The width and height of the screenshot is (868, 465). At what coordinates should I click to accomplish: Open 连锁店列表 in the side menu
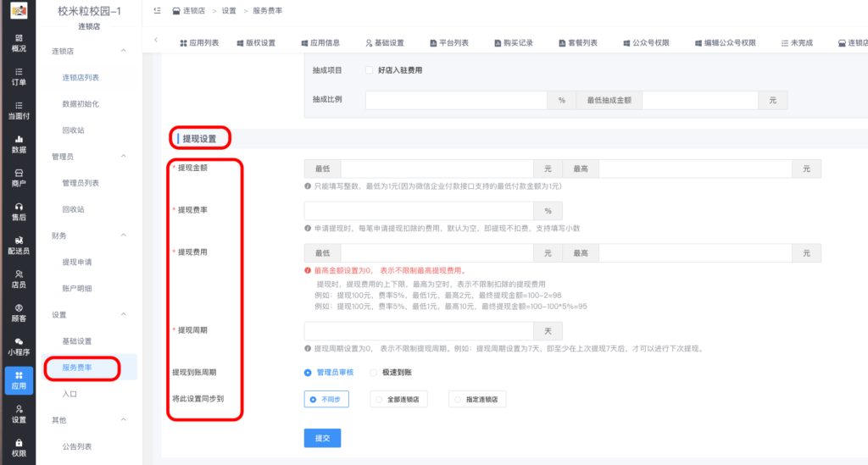point(81,77)
